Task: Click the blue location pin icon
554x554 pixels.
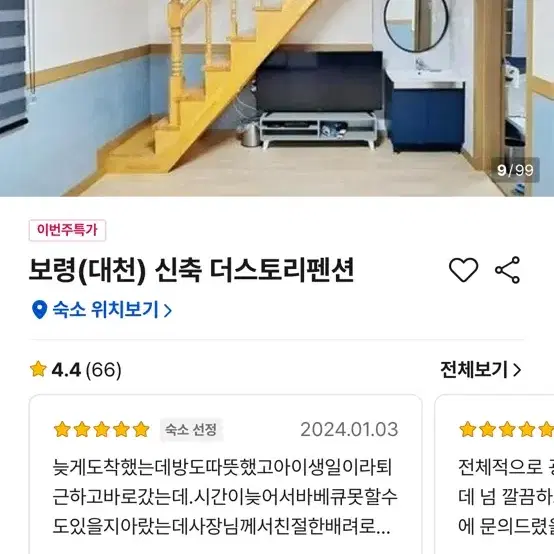Action: pos(40,310)
